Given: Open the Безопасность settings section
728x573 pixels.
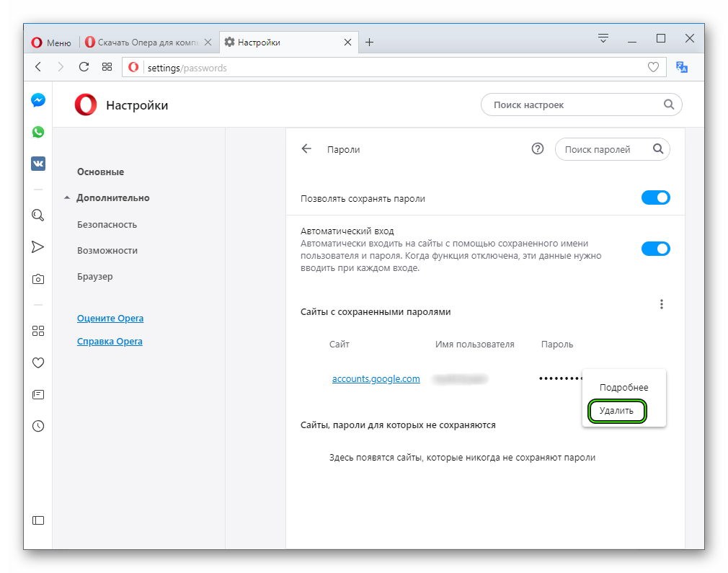Looking at the screenshot, I should pyautogui.click(x=107, y=225).
